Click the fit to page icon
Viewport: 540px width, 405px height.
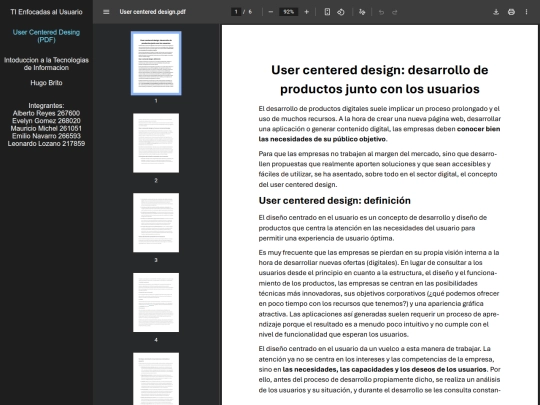pos(327,12)
